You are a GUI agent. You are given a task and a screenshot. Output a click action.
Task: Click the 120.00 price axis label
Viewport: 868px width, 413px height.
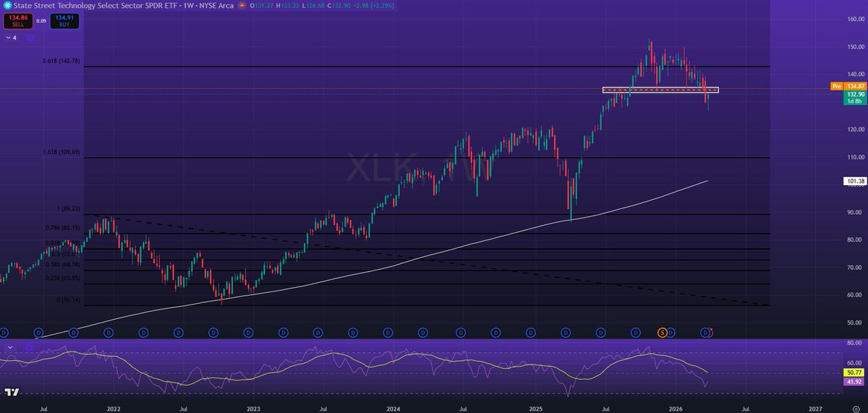coord(856,129)
